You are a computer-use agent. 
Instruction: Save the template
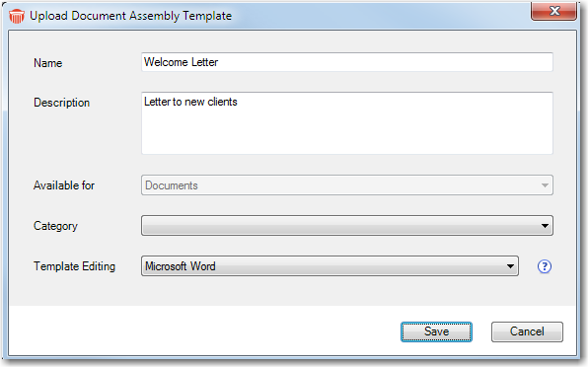pyautogui.click(x=436, y=331)
